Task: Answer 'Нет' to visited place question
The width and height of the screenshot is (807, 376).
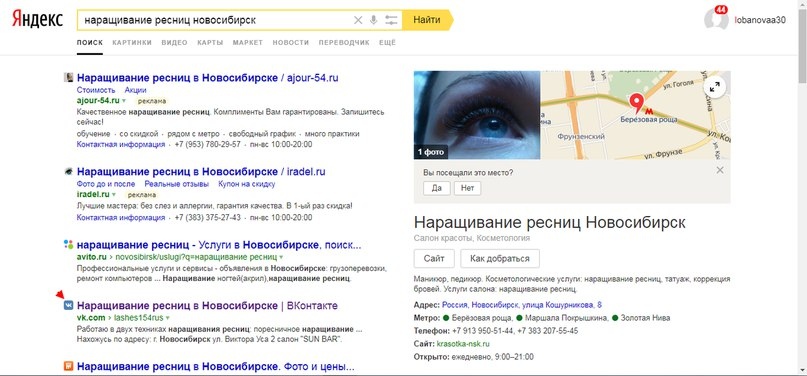Action: (x=467, y=188)
